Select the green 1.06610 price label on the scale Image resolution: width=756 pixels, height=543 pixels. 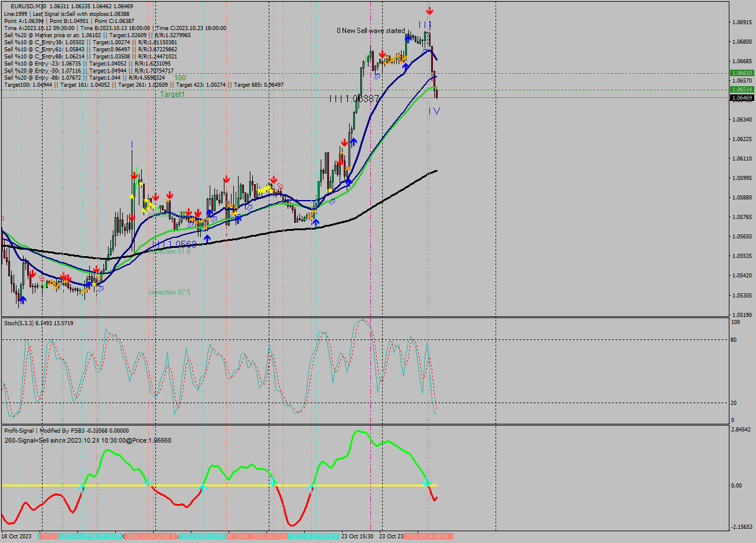coord(743,73)
